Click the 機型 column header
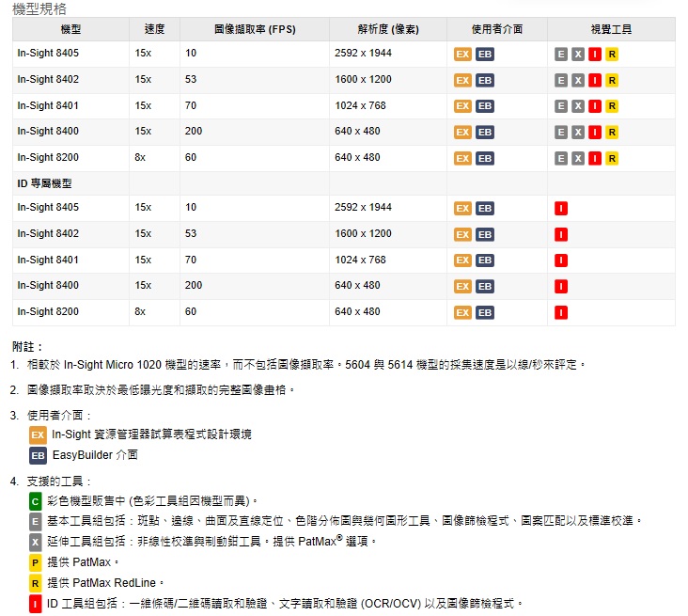Viewport: 688px width, 616px height. (x=70, y=29)
